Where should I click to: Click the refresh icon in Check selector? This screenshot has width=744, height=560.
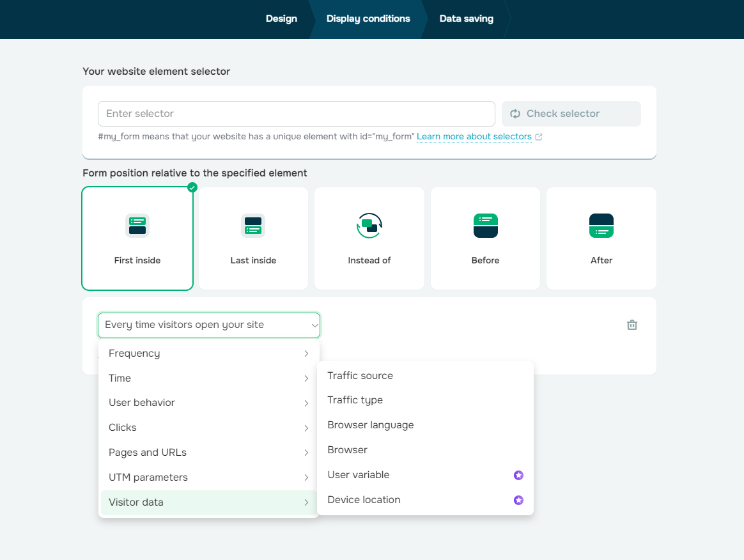[515, 114]
